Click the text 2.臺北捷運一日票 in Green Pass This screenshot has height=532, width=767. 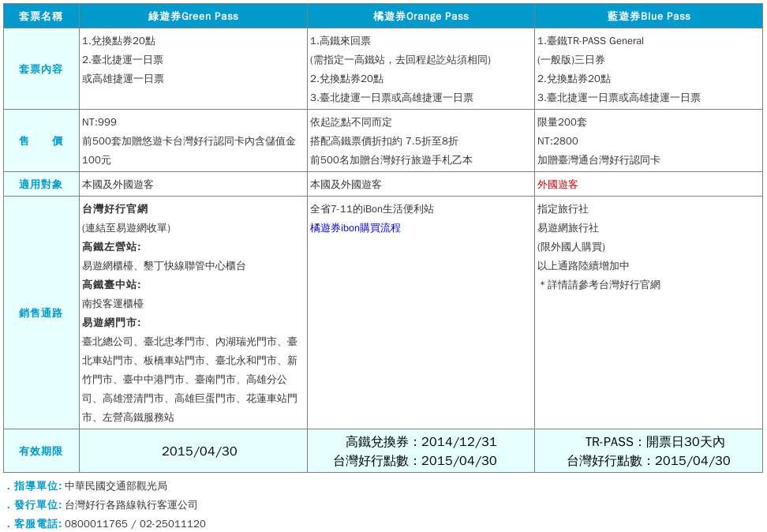[123, 60]
